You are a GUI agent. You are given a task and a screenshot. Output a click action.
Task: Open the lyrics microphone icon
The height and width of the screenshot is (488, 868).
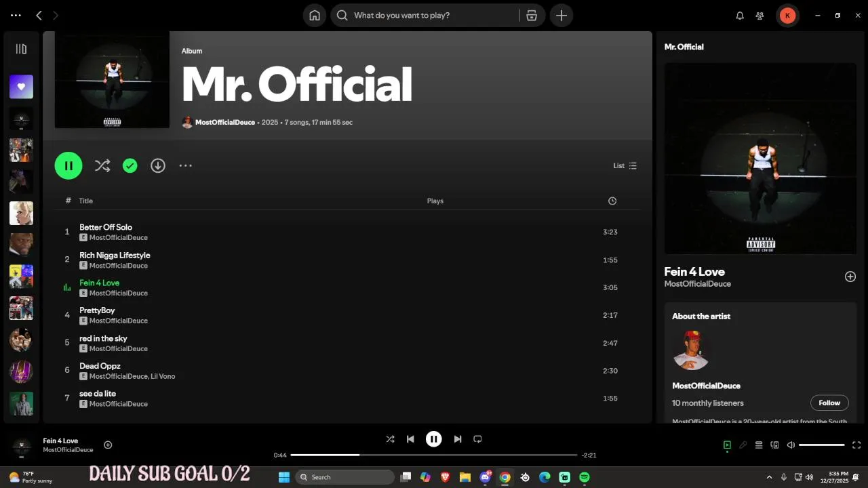coord(743,445)
